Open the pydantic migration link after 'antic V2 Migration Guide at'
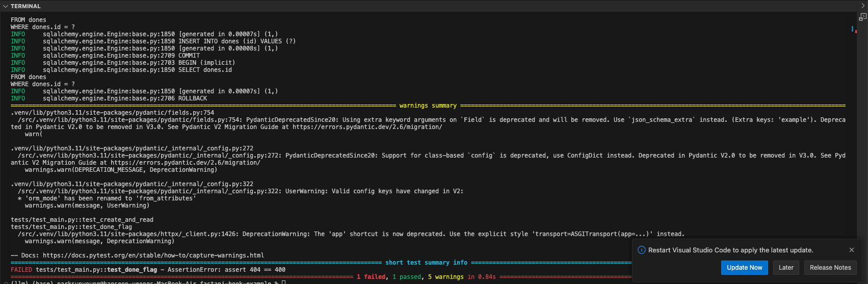868x284 pixels. 186,163
